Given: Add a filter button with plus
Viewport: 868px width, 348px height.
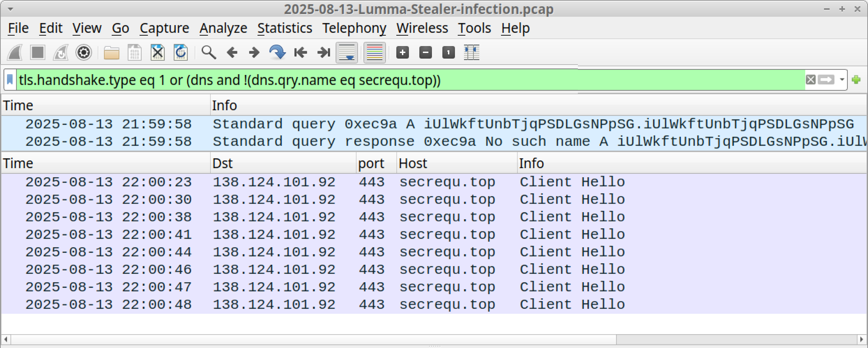Looking at the screenshot, I should [856, 80].
